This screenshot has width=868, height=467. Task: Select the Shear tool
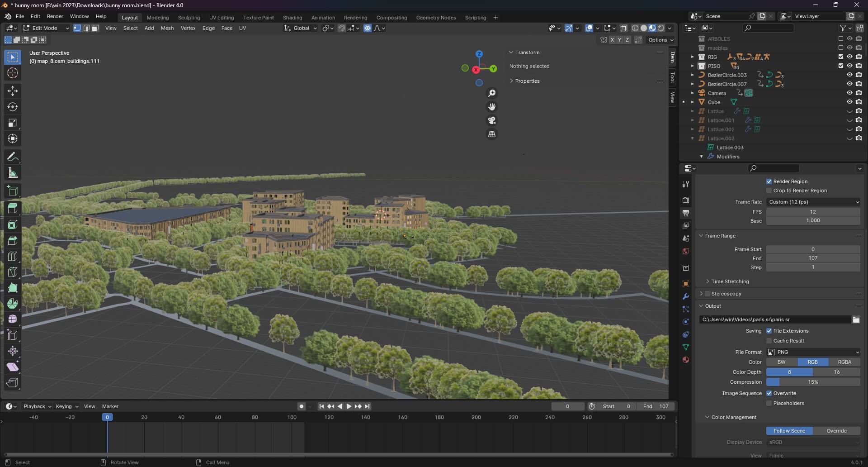[x=13, y=367]
